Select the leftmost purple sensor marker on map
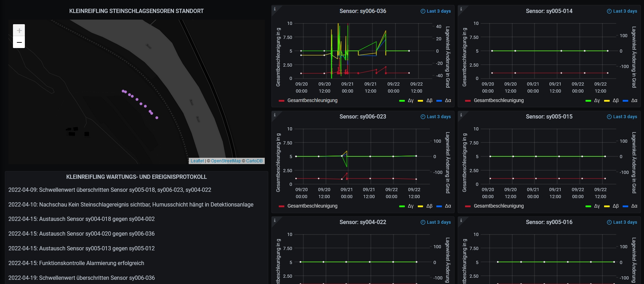Image resolution: width=644 pixels, height=284 pixels. tap(123, 91)
